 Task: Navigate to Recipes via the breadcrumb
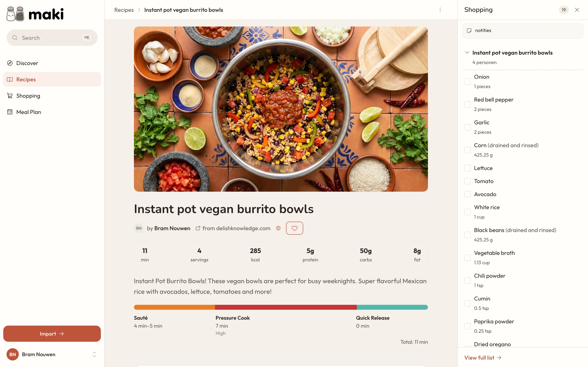tap(124, 10)
